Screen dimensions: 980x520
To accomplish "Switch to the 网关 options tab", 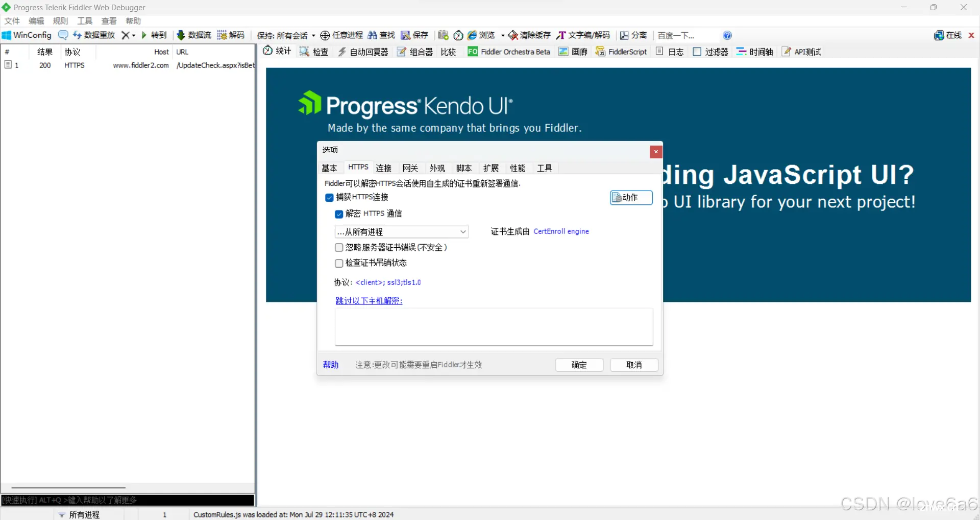I will coord(410,168).
